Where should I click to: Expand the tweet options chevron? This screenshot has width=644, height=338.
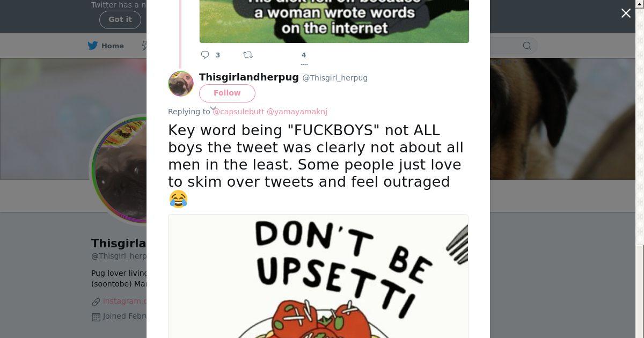pyautogui.click(x=213, y=108)
